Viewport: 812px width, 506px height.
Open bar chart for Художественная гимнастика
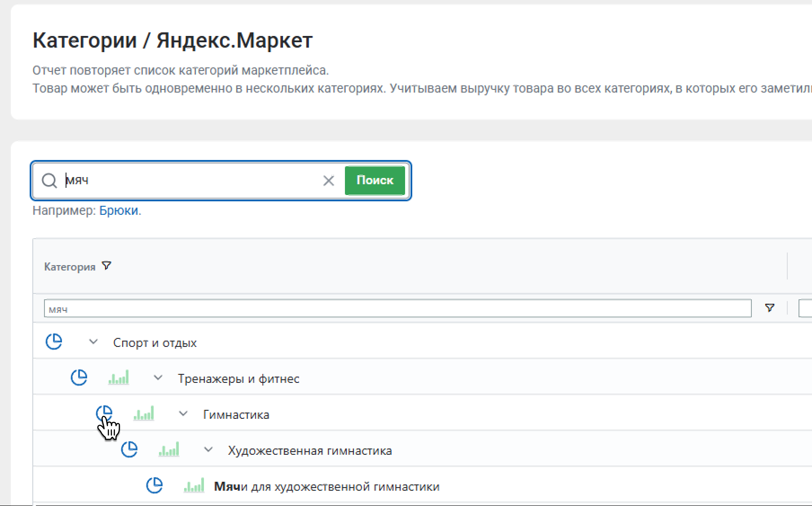pos(169,449)
